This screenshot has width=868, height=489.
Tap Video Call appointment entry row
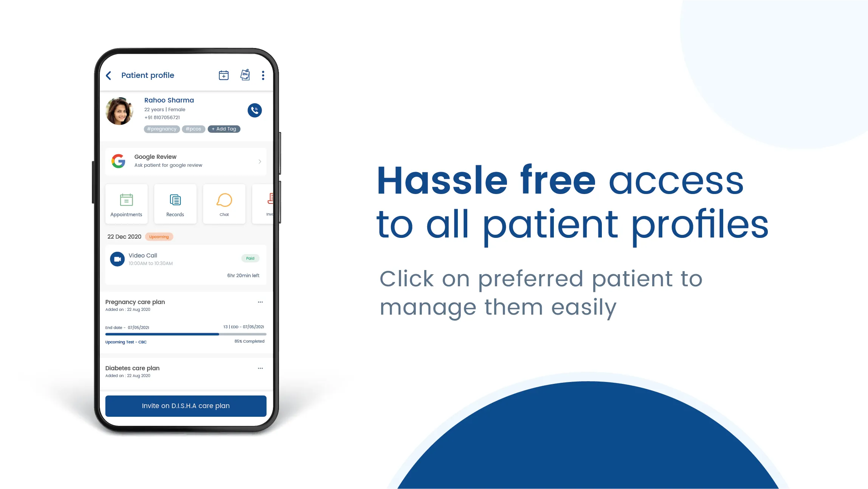click(x=185, y=263)
